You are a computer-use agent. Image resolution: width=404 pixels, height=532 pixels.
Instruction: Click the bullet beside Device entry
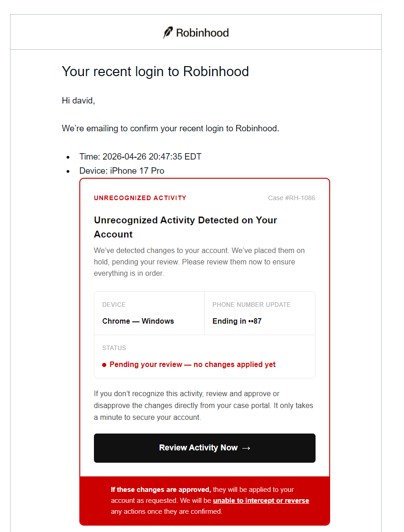[69, 170]
